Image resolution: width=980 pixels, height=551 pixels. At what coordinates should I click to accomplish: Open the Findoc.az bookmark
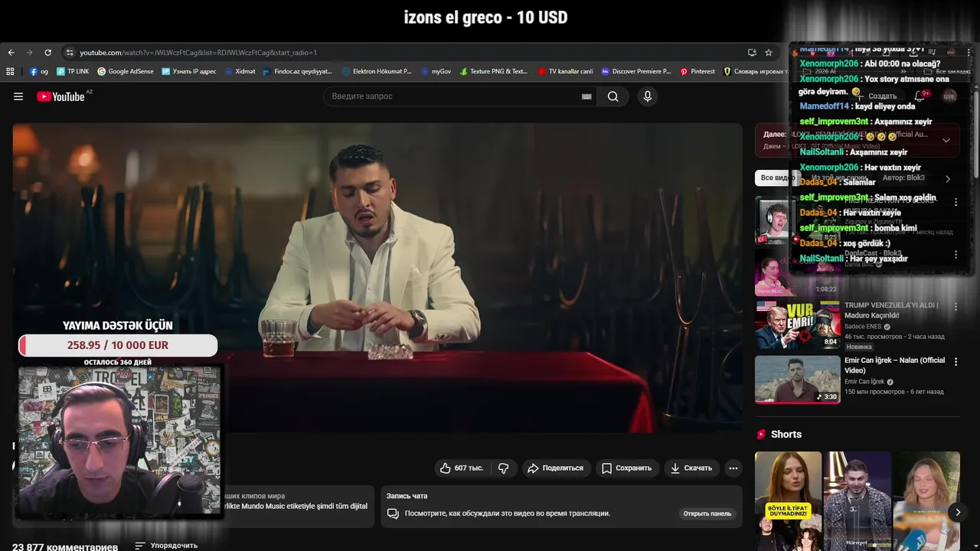pos(297,71)
